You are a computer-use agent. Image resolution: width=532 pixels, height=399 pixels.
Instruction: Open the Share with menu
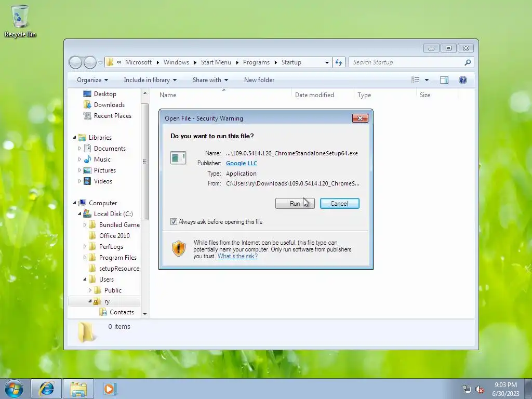pyautogui.click(x=210, y=79)
